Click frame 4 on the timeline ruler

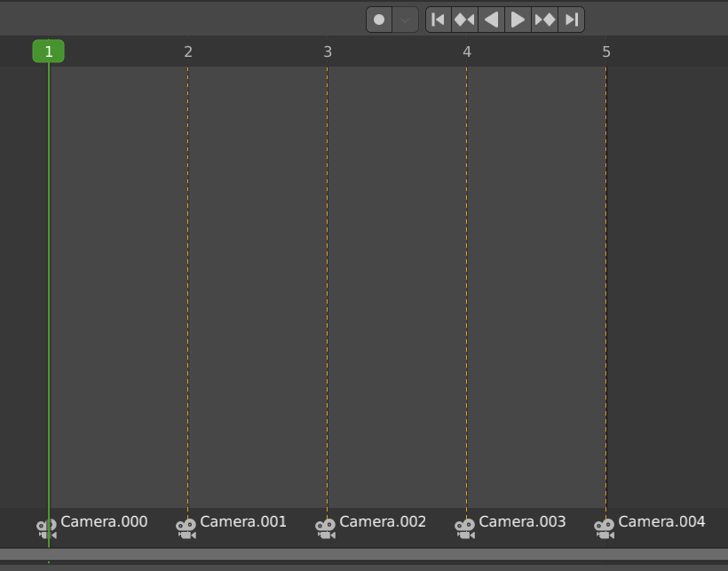(467, 51)
